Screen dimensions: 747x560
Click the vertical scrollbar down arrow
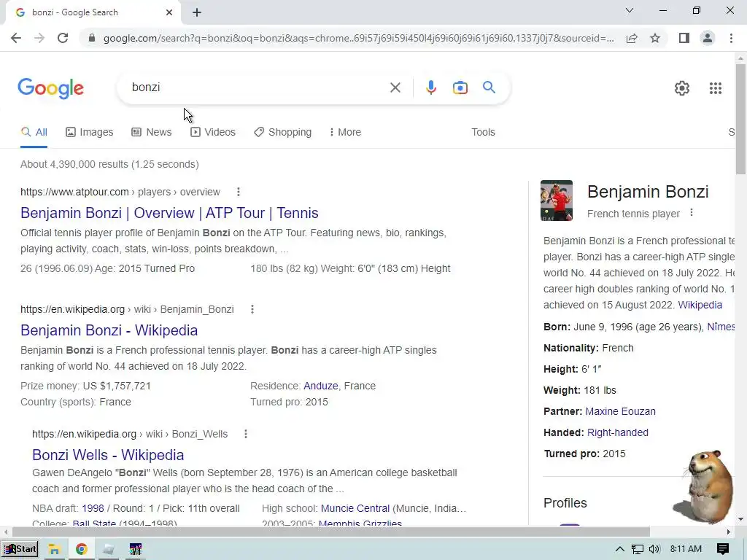(x=740, y=519)
